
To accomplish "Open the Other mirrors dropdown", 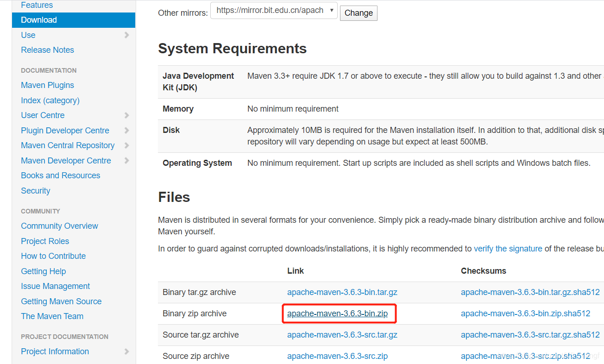I will [x=274, y=11].
